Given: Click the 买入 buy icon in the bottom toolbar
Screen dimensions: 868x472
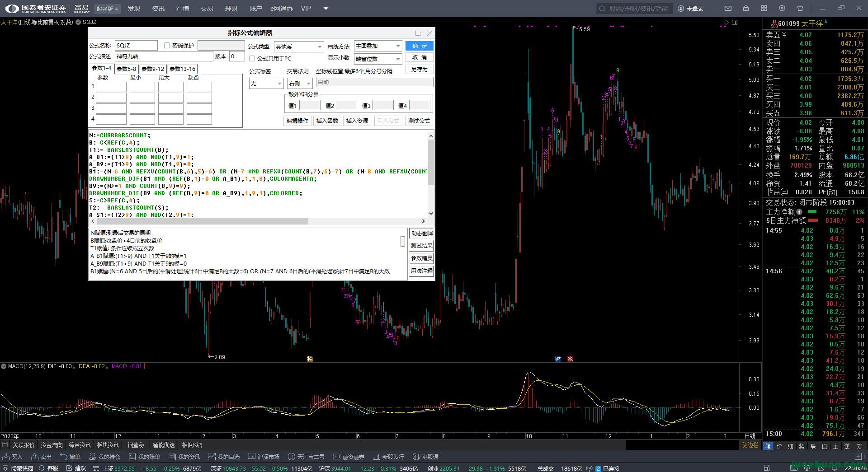Looking at the screenshot, I should click(6, 457).
